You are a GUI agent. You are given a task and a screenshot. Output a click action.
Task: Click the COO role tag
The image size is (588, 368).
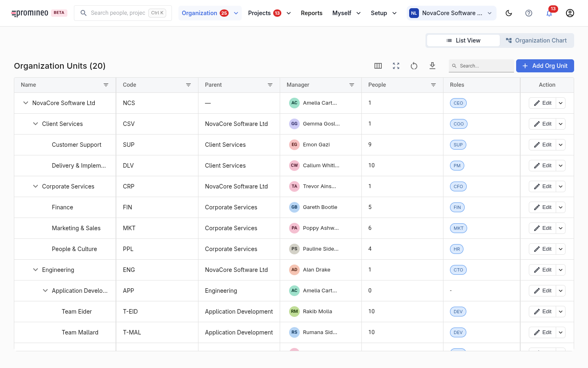459,124
